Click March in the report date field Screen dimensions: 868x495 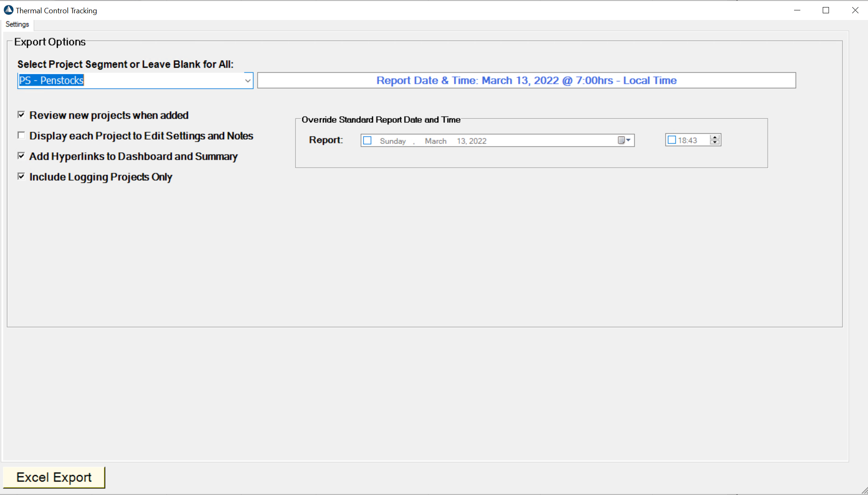[435, 141]
